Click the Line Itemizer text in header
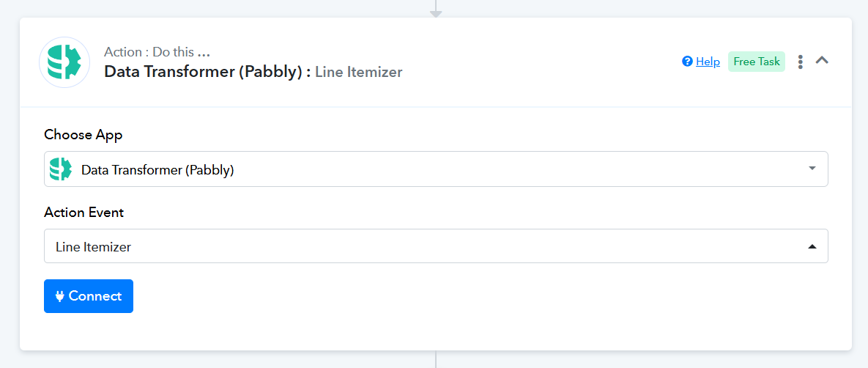 [x=359, y=72]
